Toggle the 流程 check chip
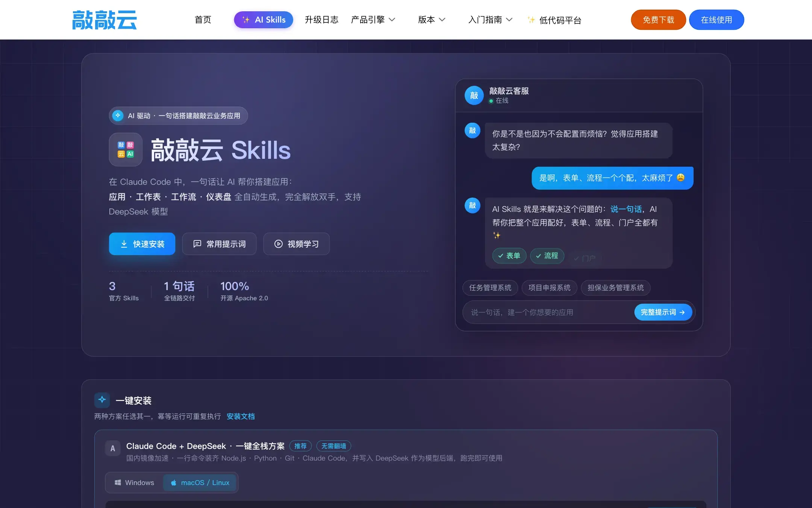Screen dimensions: 812x508 [547, 256]
